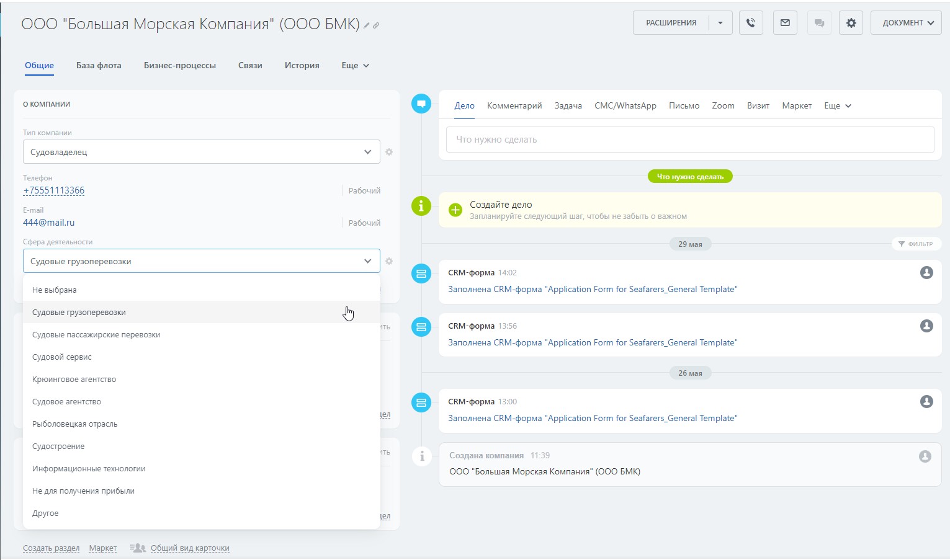Click gear icon beside Тип компании field
The height and width of the screenshot is (560, 950).
389,152
